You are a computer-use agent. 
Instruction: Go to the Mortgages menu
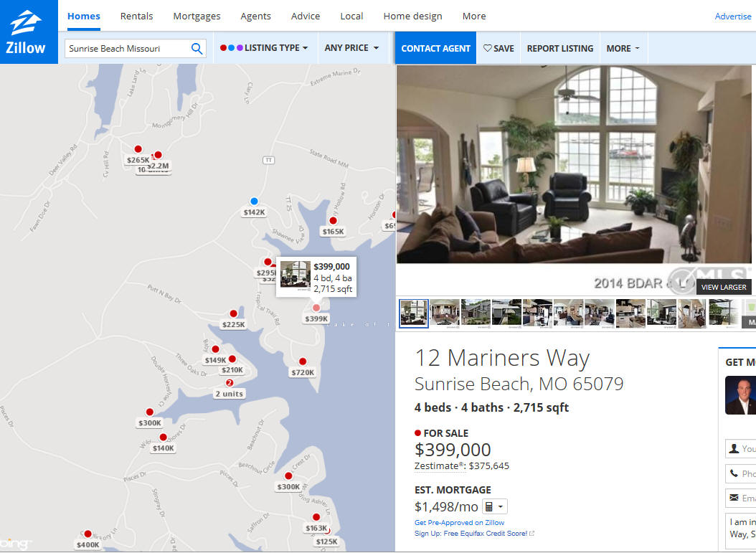[197, 16]
